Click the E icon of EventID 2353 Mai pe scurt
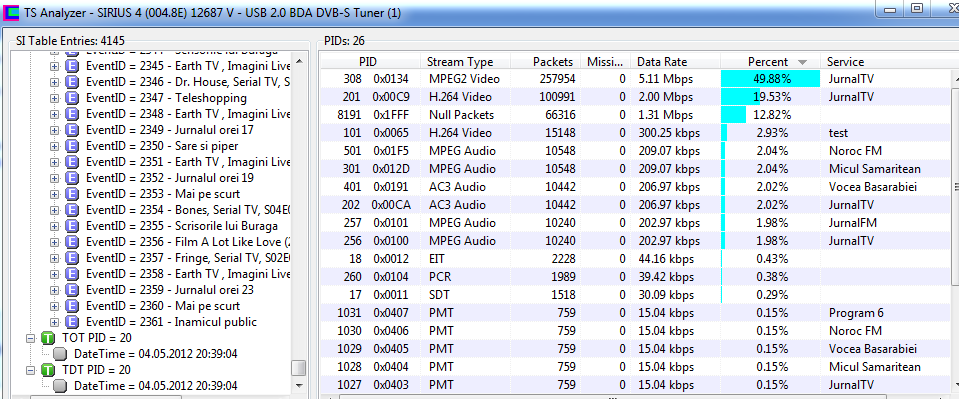The width and height of the screenshot is (959, 399). click(x=73, y=194)
